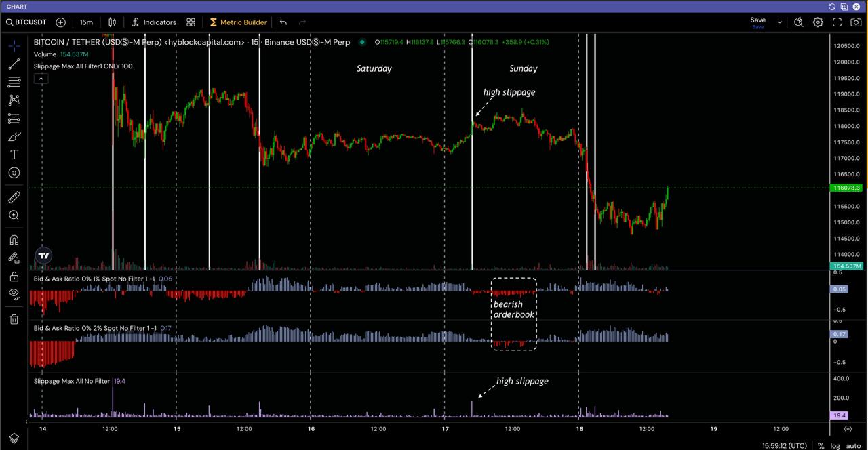Expand the Save layout dropdown arrow
868x450 pixels.
pos(779,22)
